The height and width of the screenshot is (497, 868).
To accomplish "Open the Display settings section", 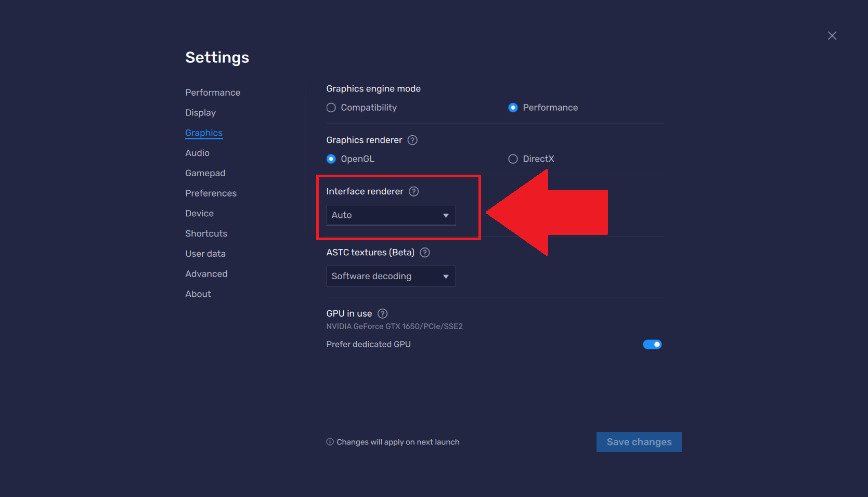I will click(x=200, y=113).
